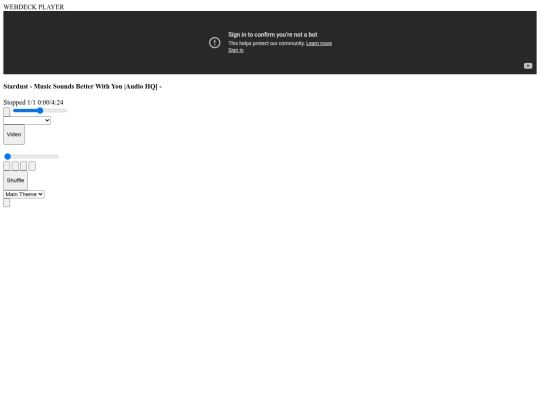
Task: Click the rightmost blank button above Shuffle
Action: pos(32,166)
